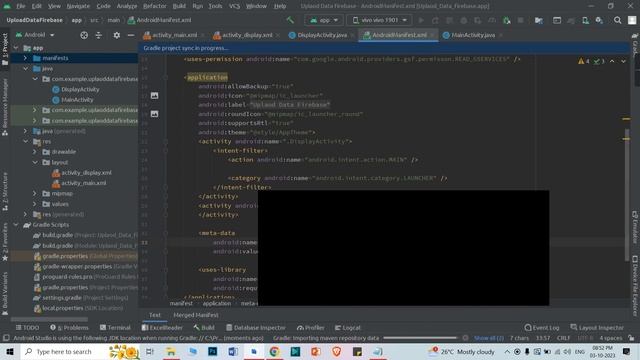The width and height of the screenshot is (640, 360).
Task: Open the app run configuration dropdown
Action: tap(324, 20)
